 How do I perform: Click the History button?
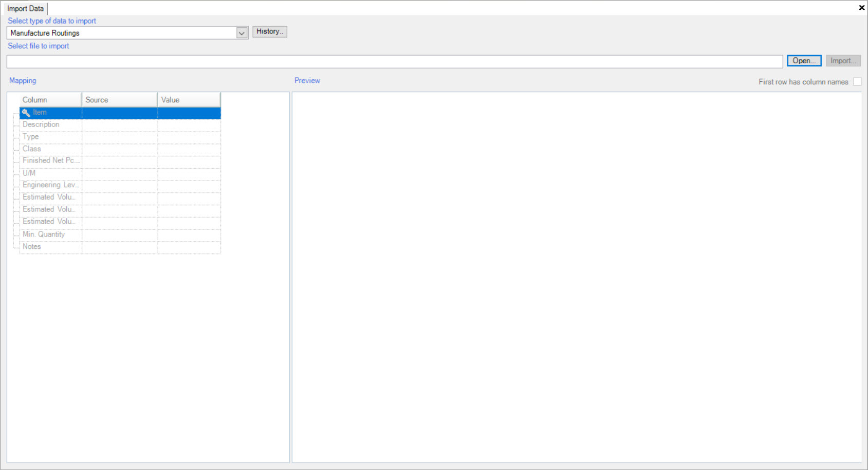270,31
